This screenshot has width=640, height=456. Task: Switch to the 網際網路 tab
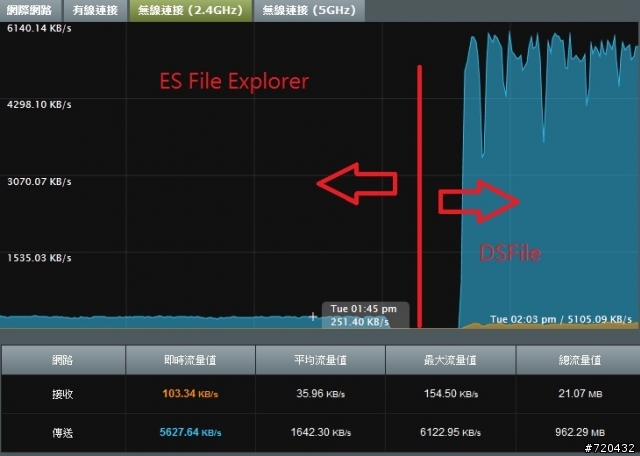point(30,10)
